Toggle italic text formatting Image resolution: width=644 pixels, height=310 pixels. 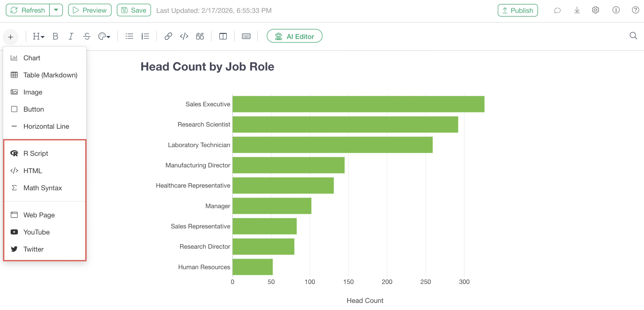[71, 36]
